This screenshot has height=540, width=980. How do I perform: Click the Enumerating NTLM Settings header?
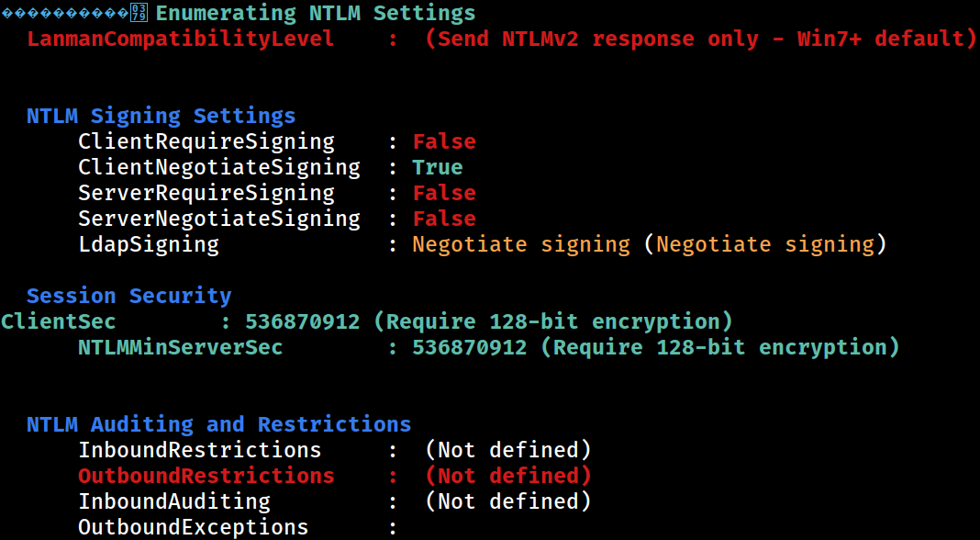point(315,13)
